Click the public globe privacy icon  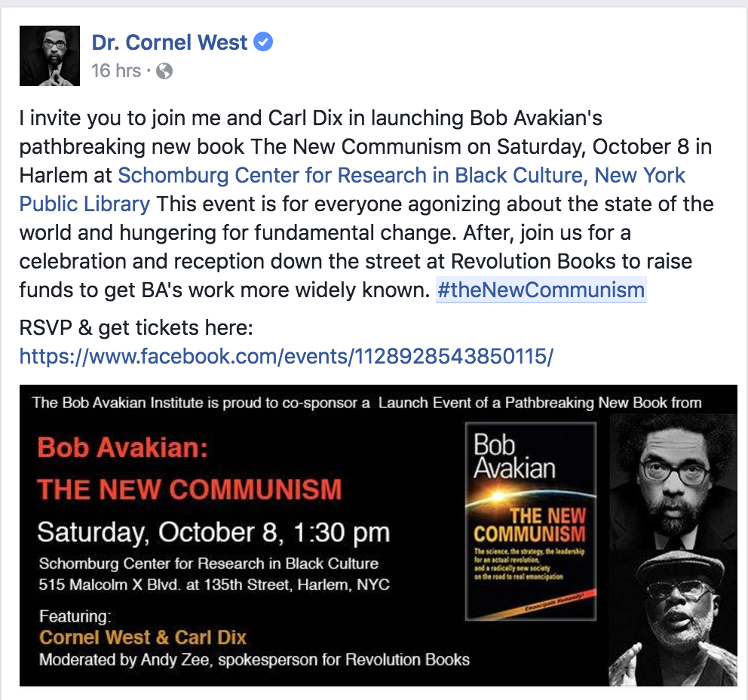(x=164, y=71)
